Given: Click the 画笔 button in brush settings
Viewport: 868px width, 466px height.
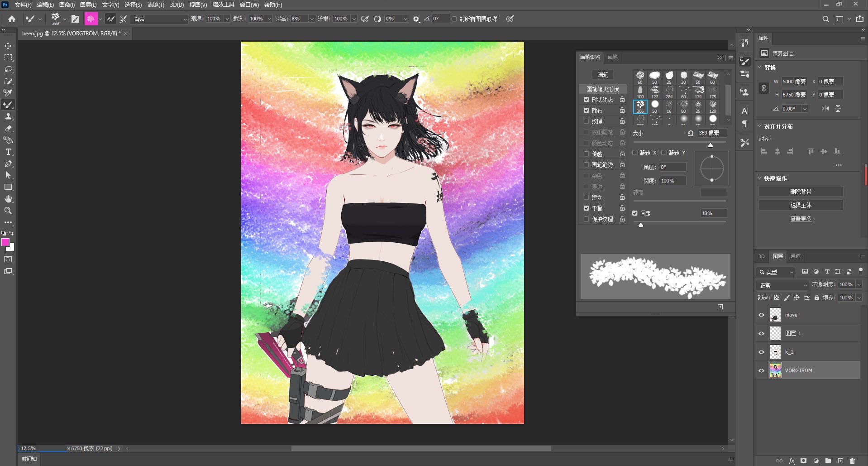Looking at the screenshot, I should [x=603, y=75].
